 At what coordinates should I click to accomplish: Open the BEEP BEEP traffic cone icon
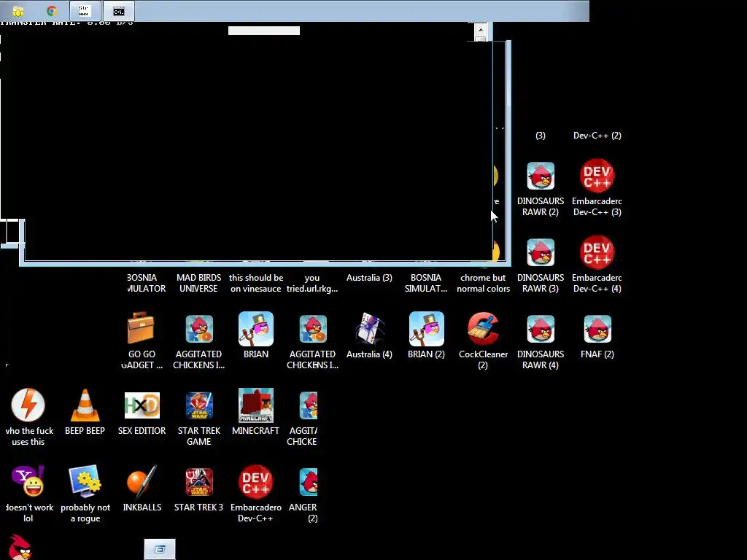point(85,405)
